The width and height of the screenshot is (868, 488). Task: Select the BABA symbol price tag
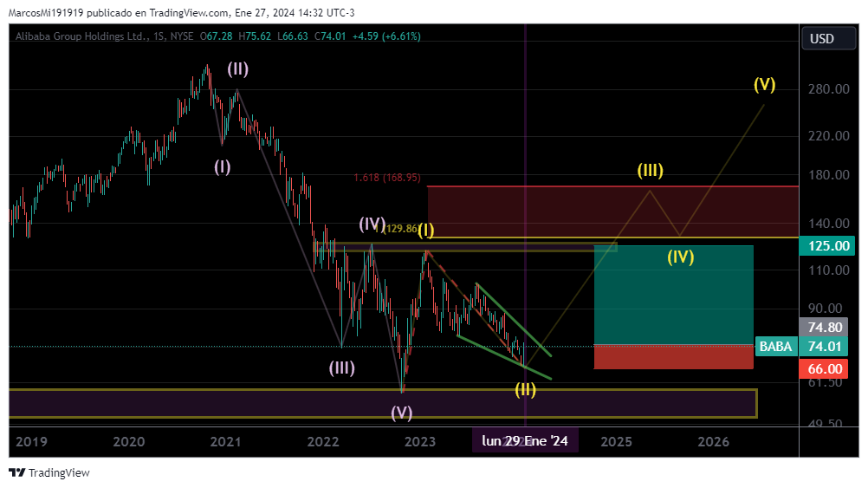coord(775,347)
